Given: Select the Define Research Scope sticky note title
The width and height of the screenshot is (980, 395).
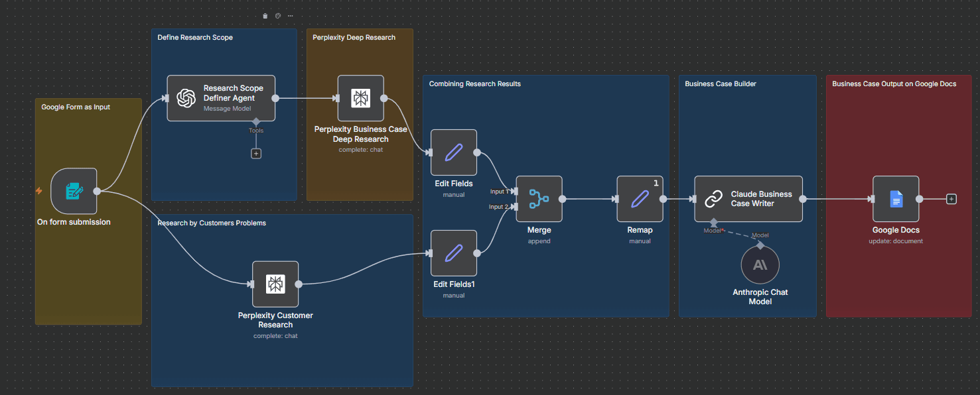Looking at the screenshot, I should pyautogui.click(x=194, y=37).
